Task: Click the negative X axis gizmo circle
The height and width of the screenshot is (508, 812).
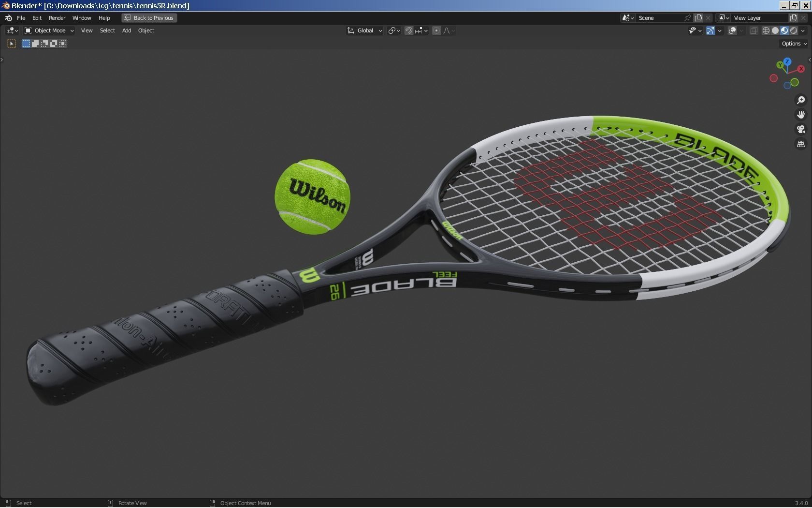Action: click(x=773, y=78)
